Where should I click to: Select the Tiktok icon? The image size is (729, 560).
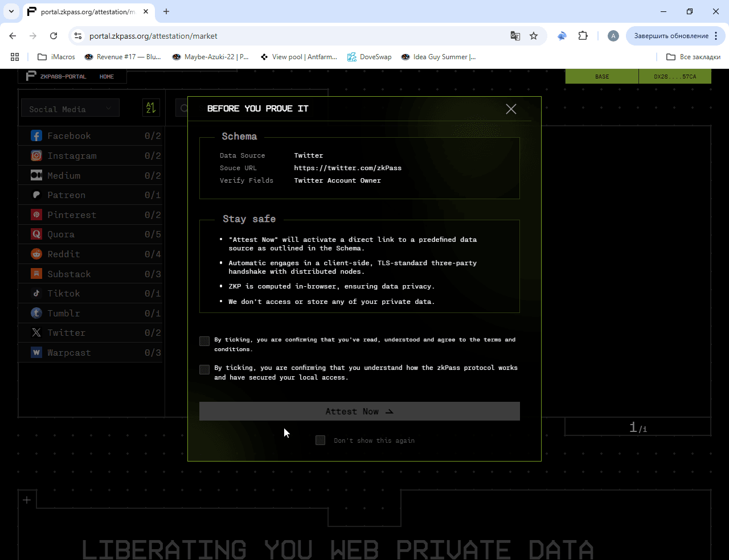click(36, 293)
